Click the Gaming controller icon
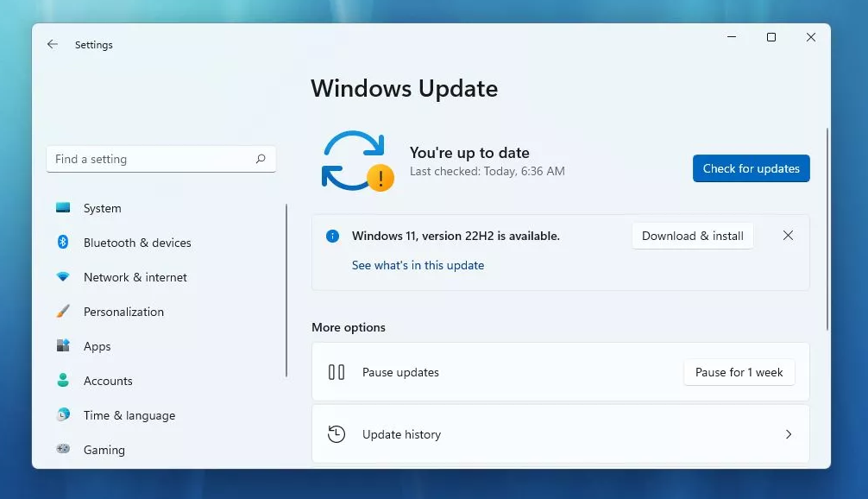This screenshot has width=868, height=499. click(x=63, y=450)
